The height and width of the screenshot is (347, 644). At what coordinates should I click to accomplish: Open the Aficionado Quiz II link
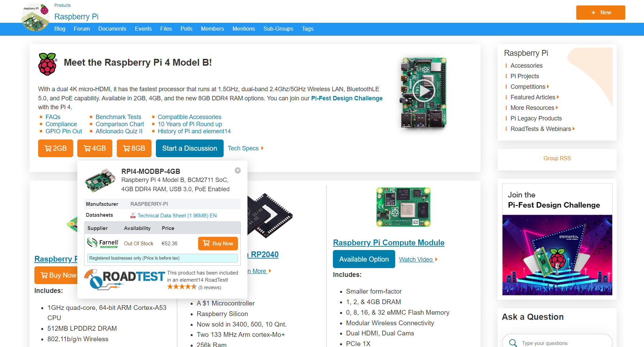tap(119, 131)
